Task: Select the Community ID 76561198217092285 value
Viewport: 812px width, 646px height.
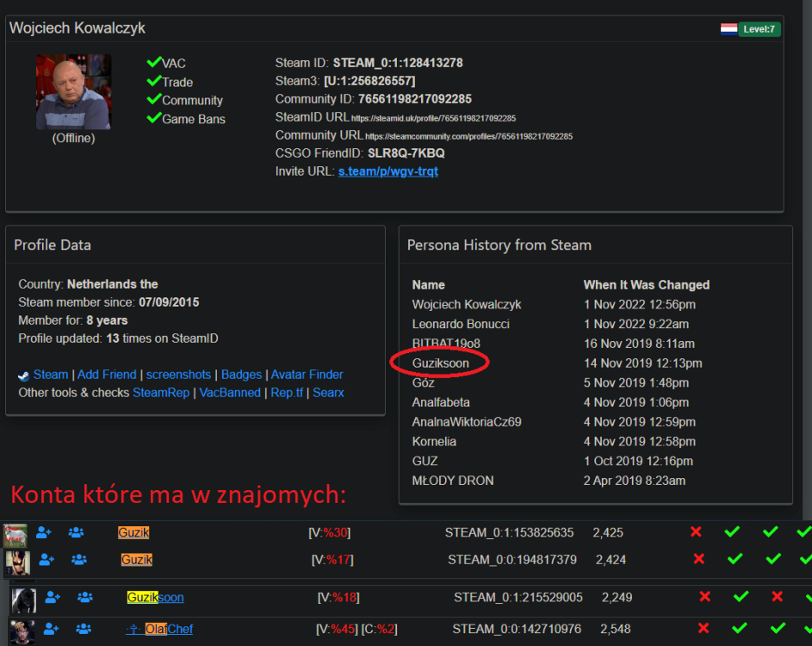Action: [415, 99]
